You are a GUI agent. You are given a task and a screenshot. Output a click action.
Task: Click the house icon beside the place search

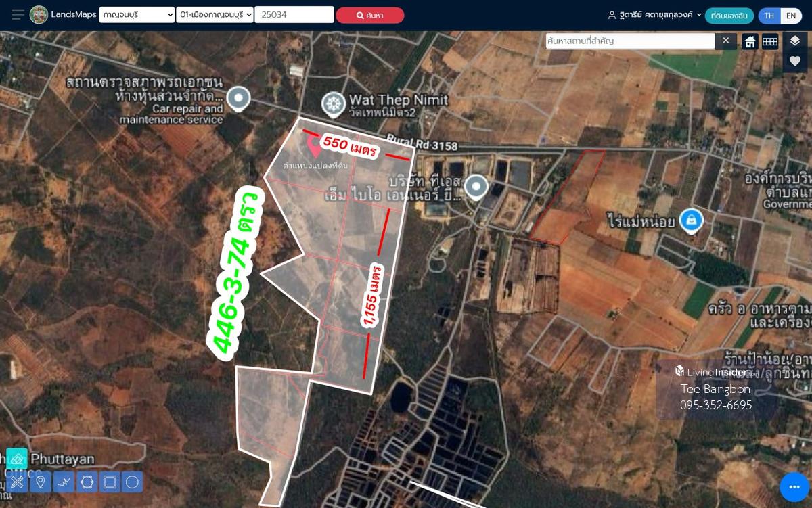pos(750,41)
